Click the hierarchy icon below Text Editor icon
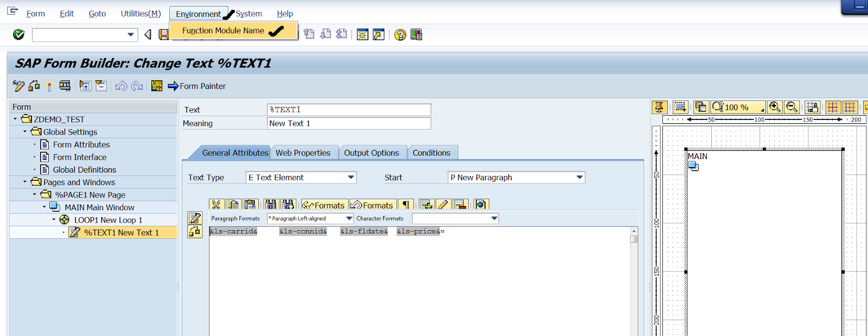Viewport: 868px width, 336px height. pos(195,232)
